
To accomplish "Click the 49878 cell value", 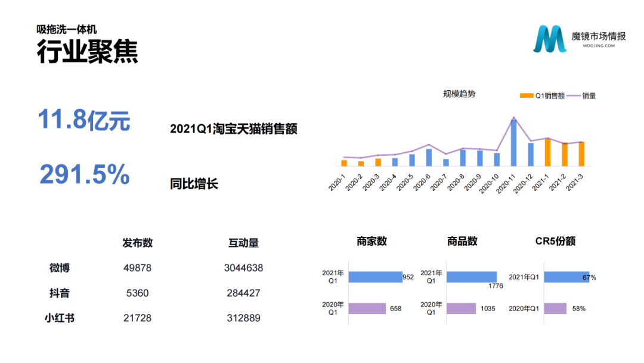I will (x=137, y=268).
